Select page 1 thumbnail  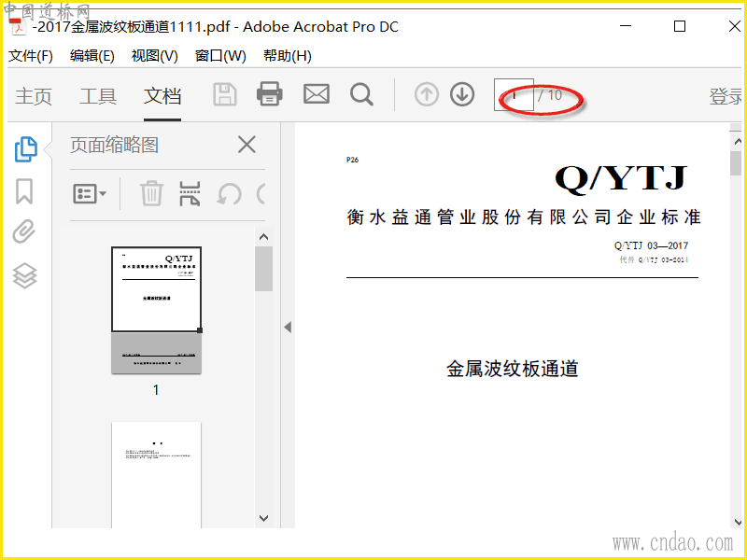pos(156,310)
